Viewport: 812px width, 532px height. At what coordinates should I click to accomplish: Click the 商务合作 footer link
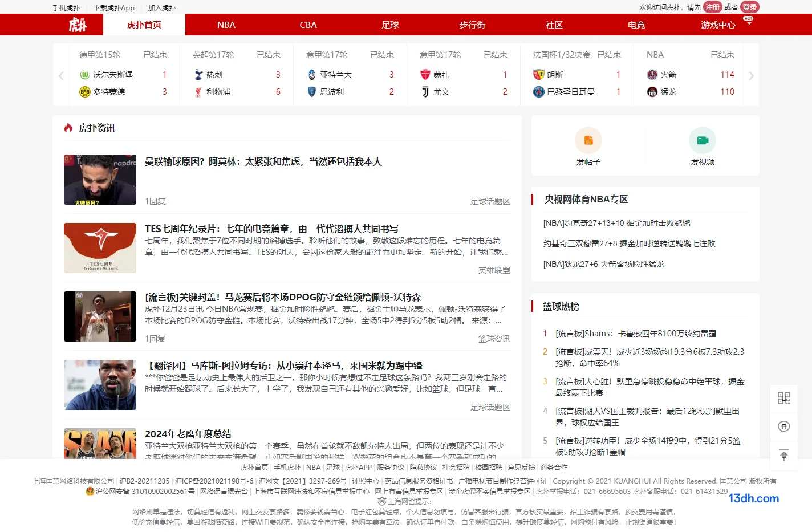click(554, 467)
